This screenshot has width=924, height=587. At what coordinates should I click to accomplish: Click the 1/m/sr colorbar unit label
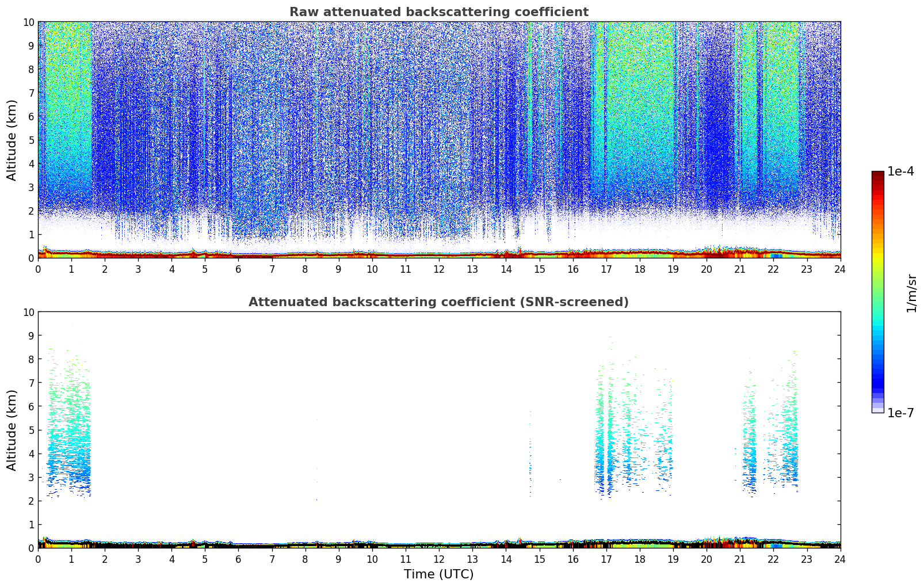(x=911, y=292)
